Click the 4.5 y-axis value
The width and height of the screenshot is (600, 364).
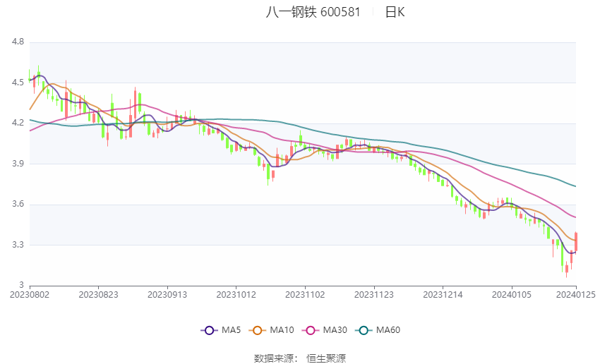coord(18,83)
